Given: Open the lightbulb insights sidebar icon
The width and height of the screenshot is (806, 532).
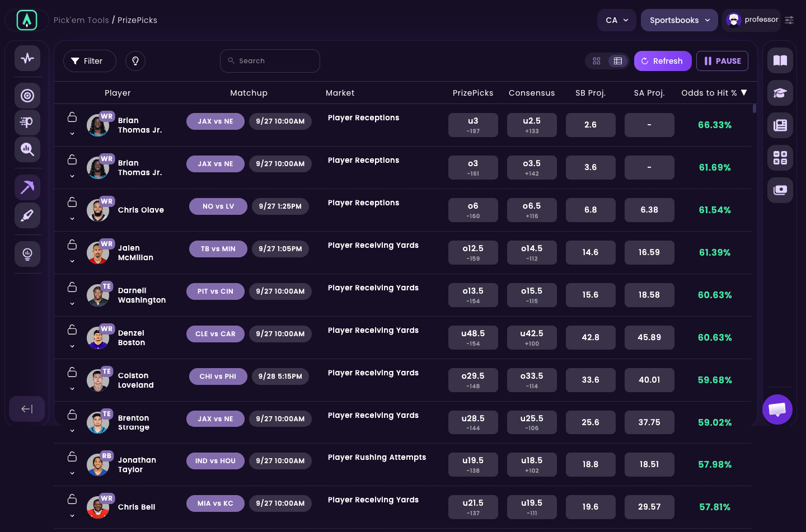Looking at the screenshot, I should click(27, 254).
